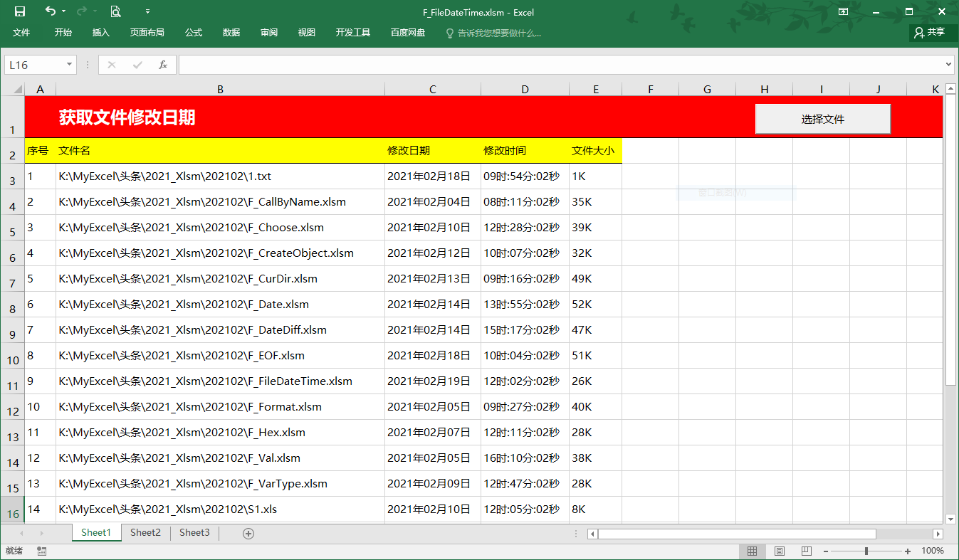Click the Print Preview icon in title bar
This screenshot has height=560, width=959.
point(115,11)
